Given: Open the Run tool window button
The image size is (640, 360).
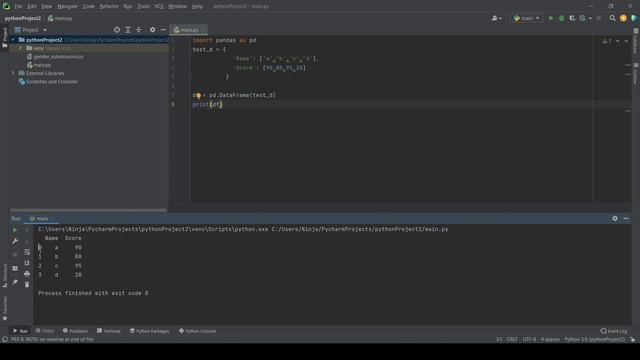Looking at the screenshot, I should pos(20,331).
